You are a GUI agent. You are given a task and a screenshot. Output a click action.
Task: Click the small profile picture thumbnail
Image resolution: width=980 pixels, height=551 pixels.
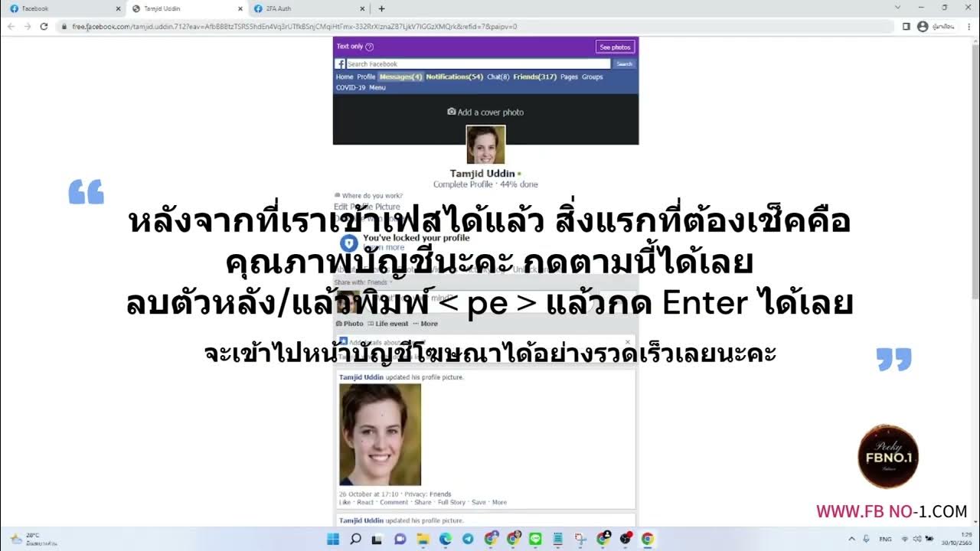point(485,145)
